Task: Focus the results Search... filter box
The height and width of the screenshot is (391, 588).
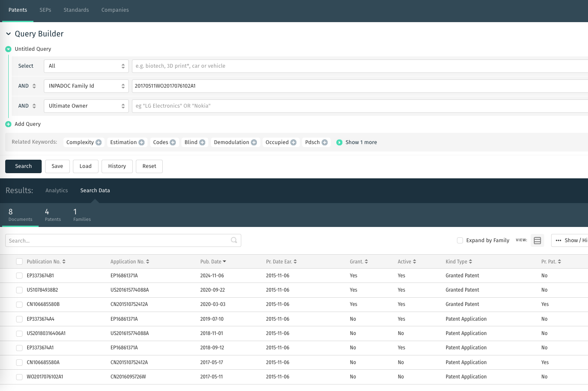Action: click(123, 240)
